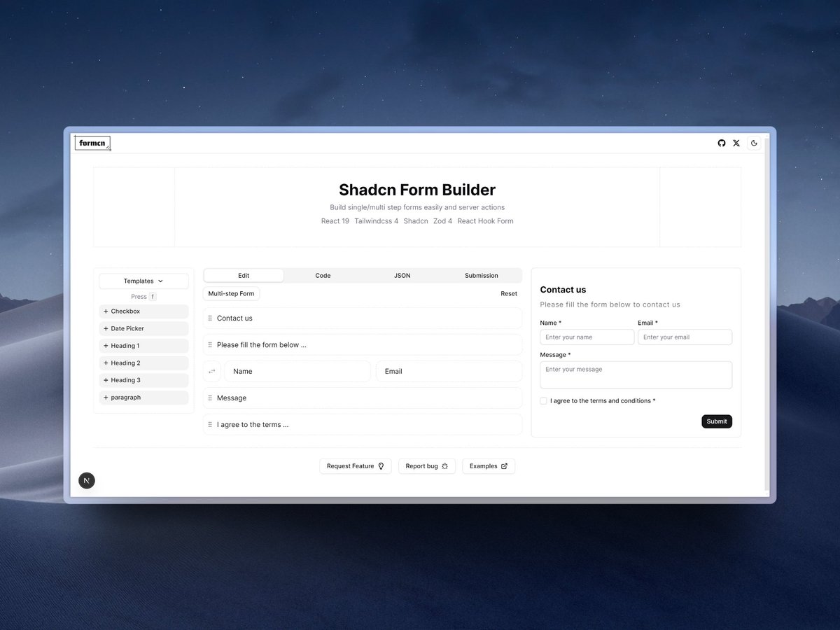Click the Request Feature button
The width and height of the screenshot is (840, 630).
pyautogui.click(x=356, y=466)
